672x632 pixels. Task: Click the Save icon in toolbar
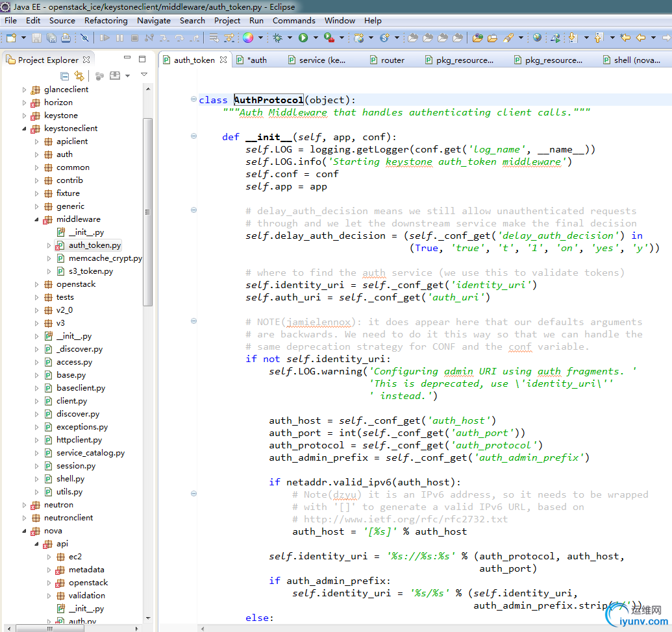coord(37,38)
